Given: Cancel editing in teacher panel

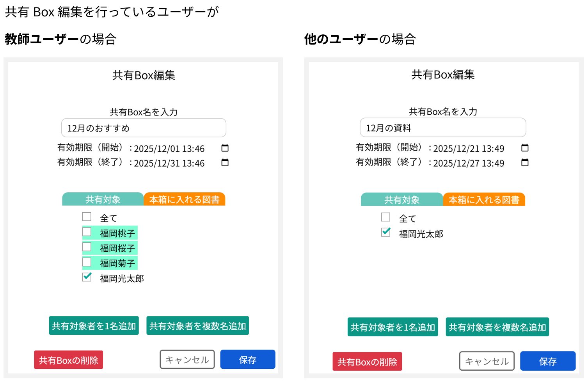Looking at the screenshot, I should [187, 359].
